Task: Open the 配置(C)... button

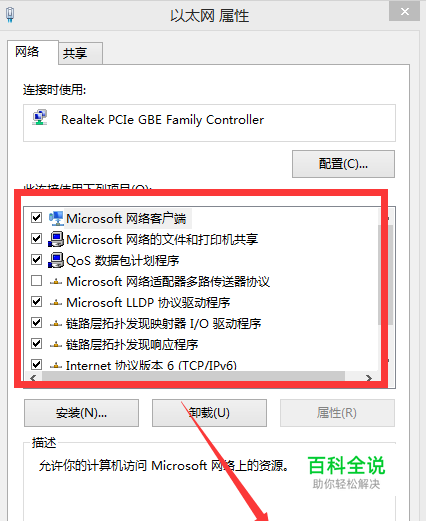Action: [343, 164]
